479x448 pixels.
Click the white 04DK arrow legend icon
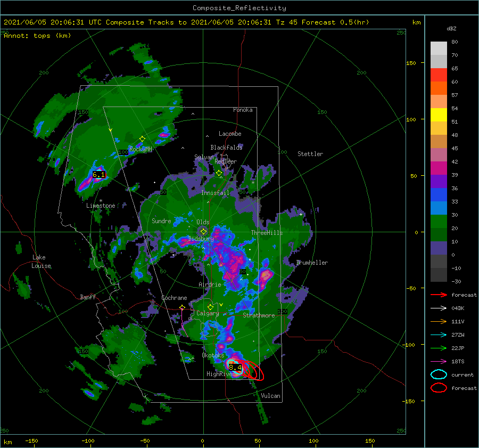[x=439, y=308]
